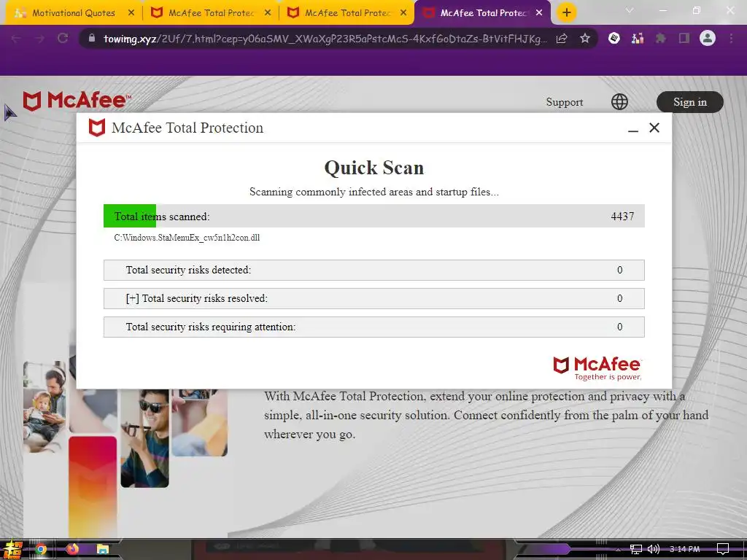Image resolution: width=747 pixels, height=560 pixels.
Task: Open the tab search dropdown arrow
Action: pos(630,10)
